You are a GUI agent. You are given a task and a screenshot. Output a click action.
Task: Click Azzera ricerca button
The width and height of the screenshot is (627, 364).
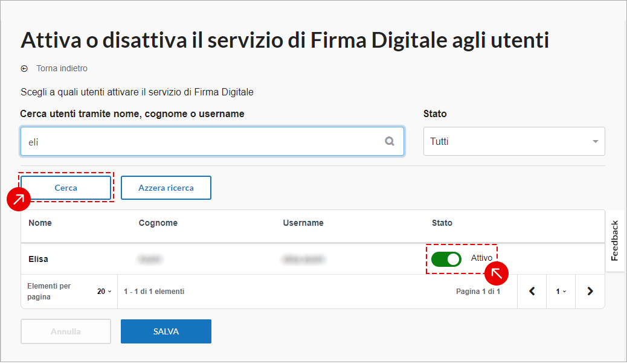click(x=166, y=188)
